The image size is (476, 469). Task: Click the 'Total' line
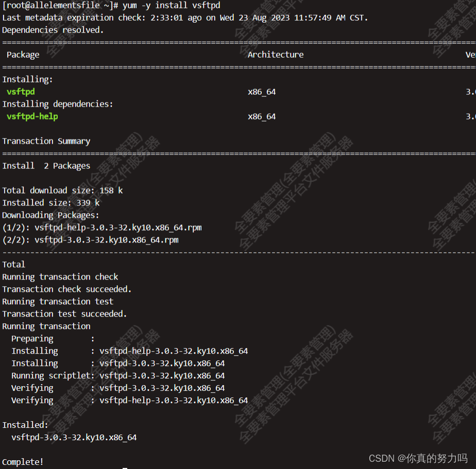(x=14, y=265)
